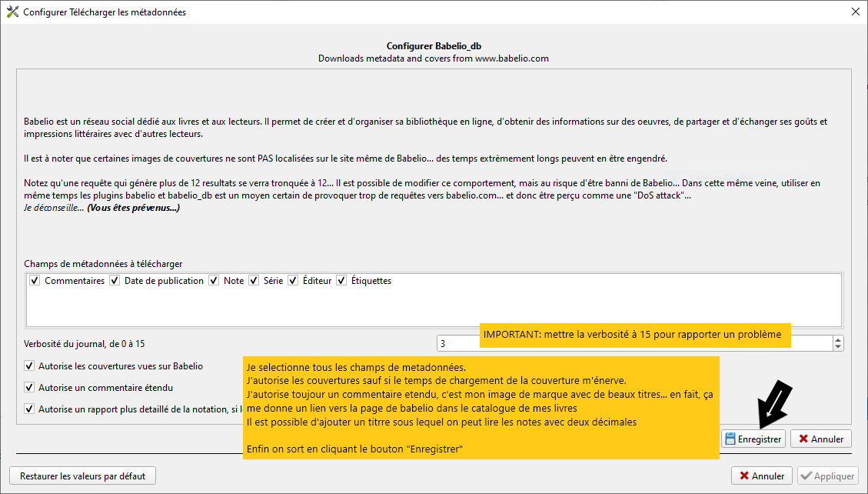Screen dimensions: 868x494
Task: Toggle the Note metadata checkbox
Action: coord(214,281)
